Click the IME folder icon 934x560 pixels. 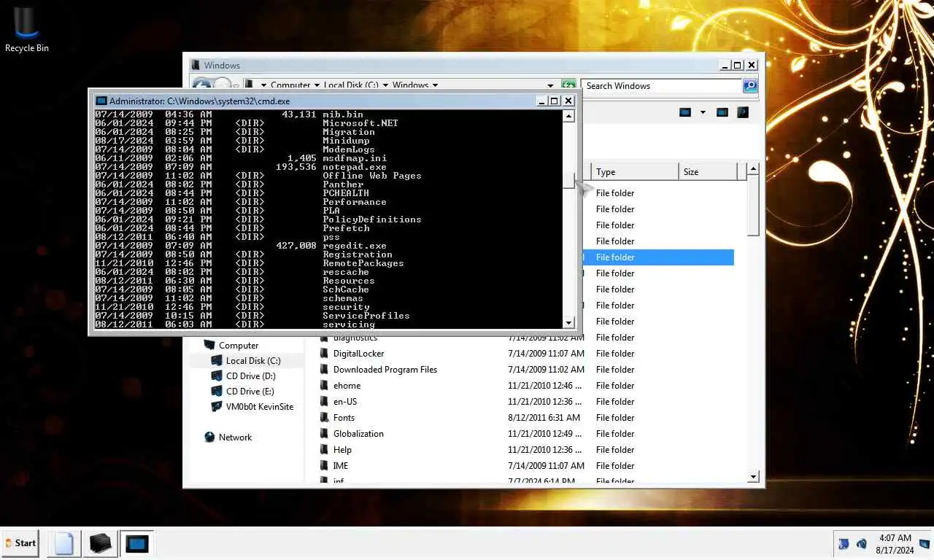click(x=325, y=466)
